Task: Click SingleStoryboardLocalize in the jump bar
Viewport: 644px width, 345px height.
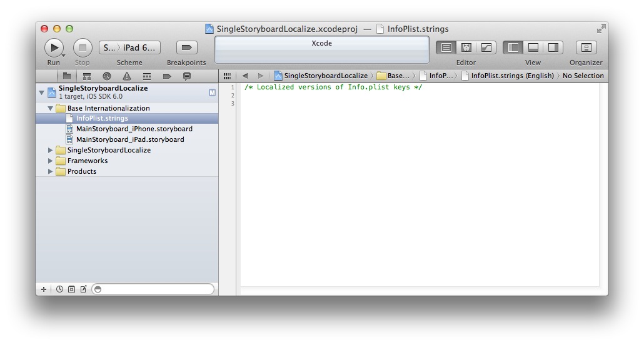Action: (321, 76)
